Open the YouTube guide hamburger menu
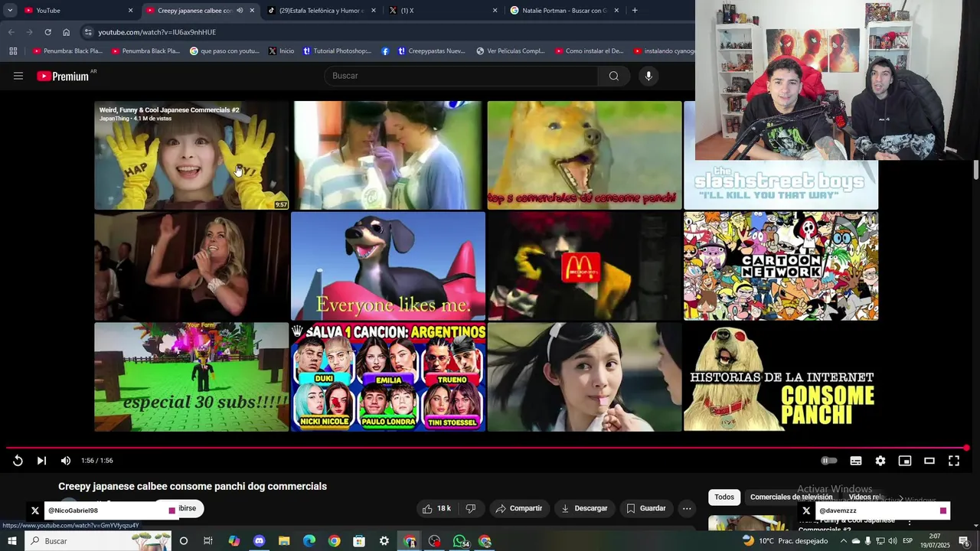Screen dimensions: 980x551 (18, 76)
